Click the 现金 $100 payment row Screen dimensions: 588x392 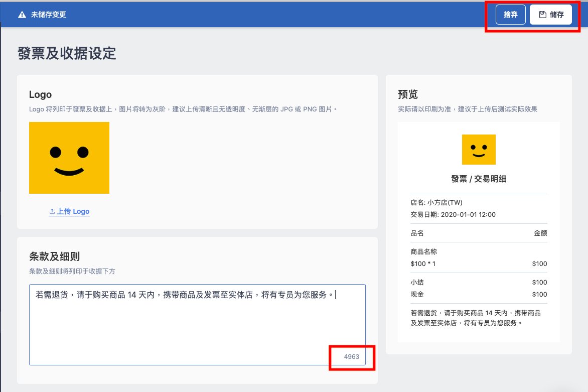click(x=479, y=295)
